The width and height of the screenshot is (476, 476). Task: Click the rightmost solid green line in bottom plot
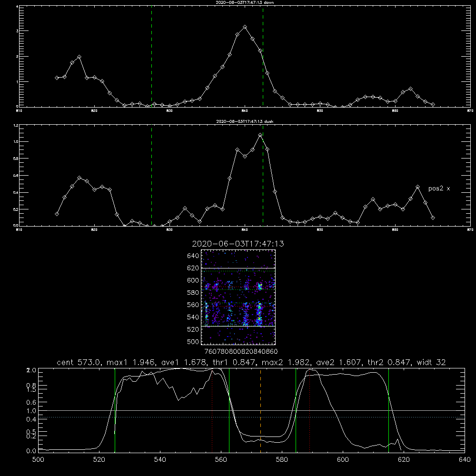click(x=388, y=410)
